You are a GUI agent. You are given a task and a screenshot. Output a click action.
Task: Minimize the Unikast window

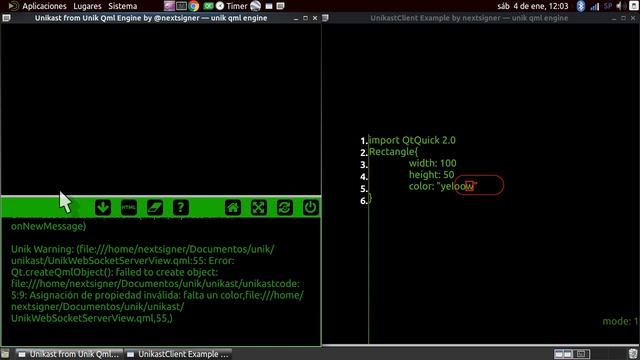(x=296, y=18)
